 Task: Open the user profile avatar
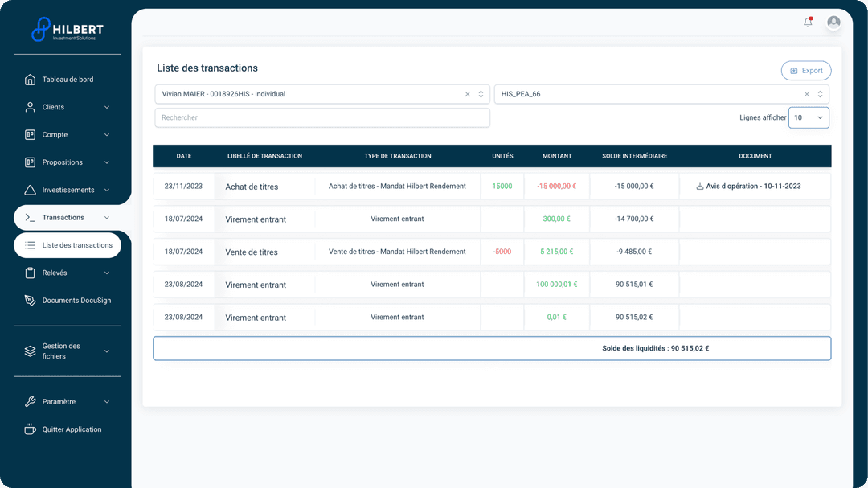click(833, 23)
